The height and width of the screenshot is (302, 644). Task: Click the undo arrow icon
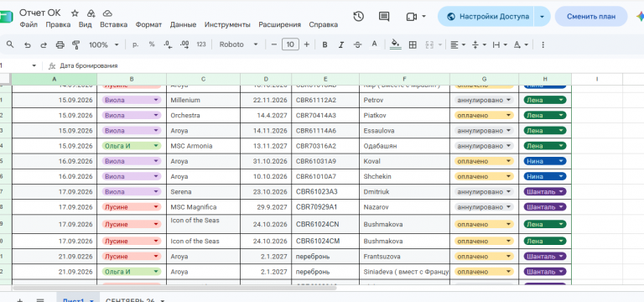click(28, 44)
